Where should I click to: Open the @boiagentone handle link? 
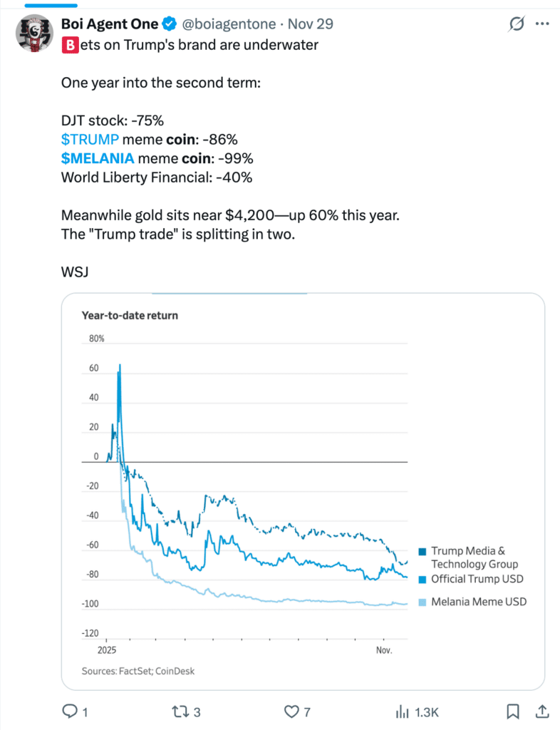pyautogui.click(x=229, y=25)
